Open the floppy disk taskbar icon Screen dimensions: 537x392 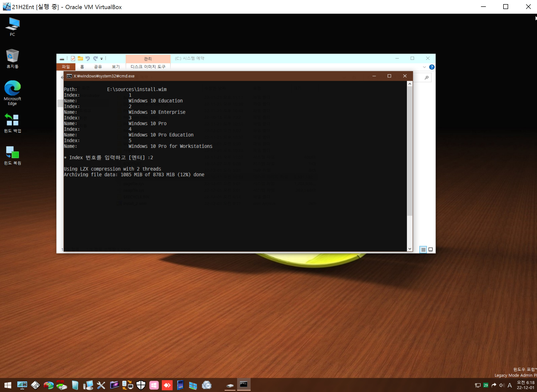coord(35,385)
